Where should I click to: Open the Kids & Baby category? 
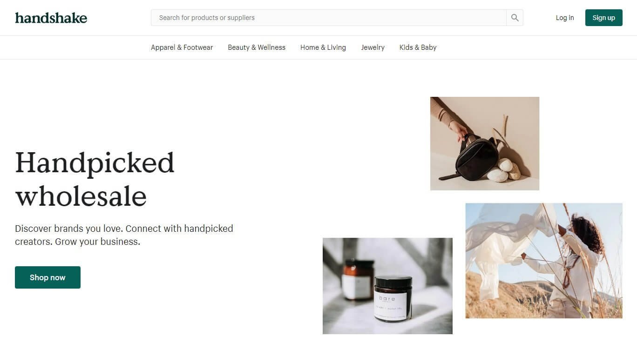click(418, 47)
